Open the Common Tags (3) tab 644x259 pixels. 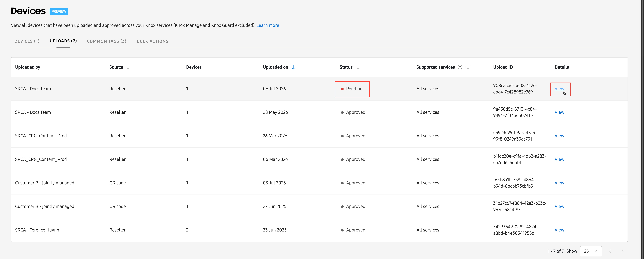tap(107, 41)
